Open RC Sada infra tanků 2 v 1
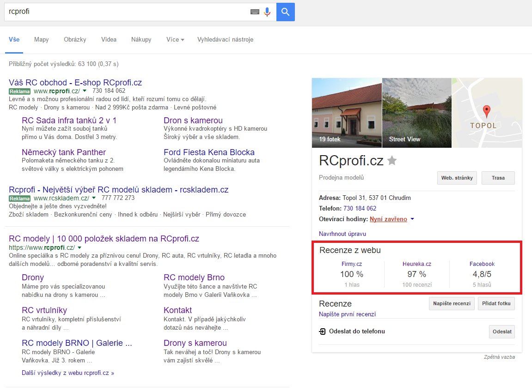 (69, 120)
